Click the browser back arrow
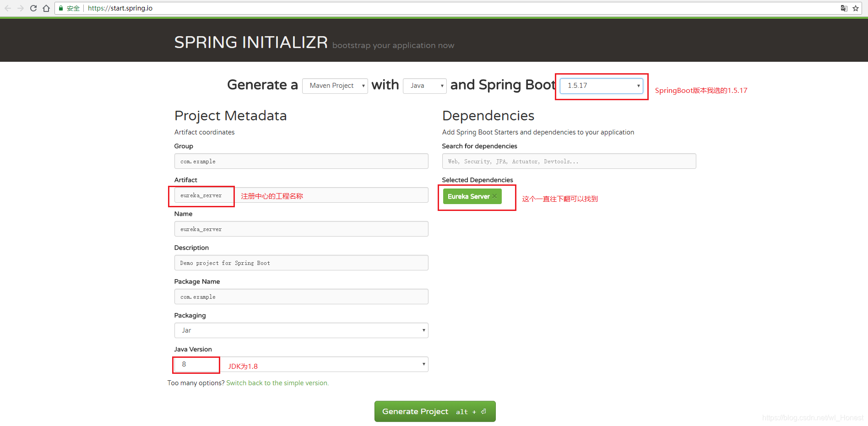 coord(8,8)
